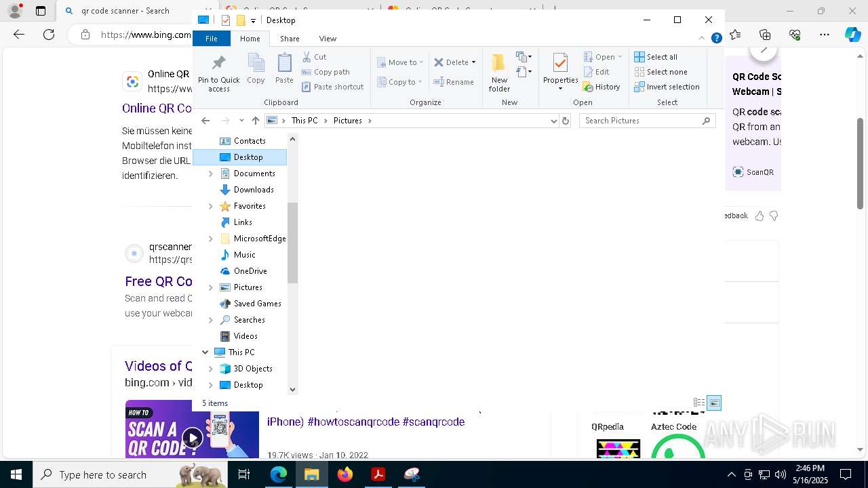Expand Favorites in navigation tree

210,206
